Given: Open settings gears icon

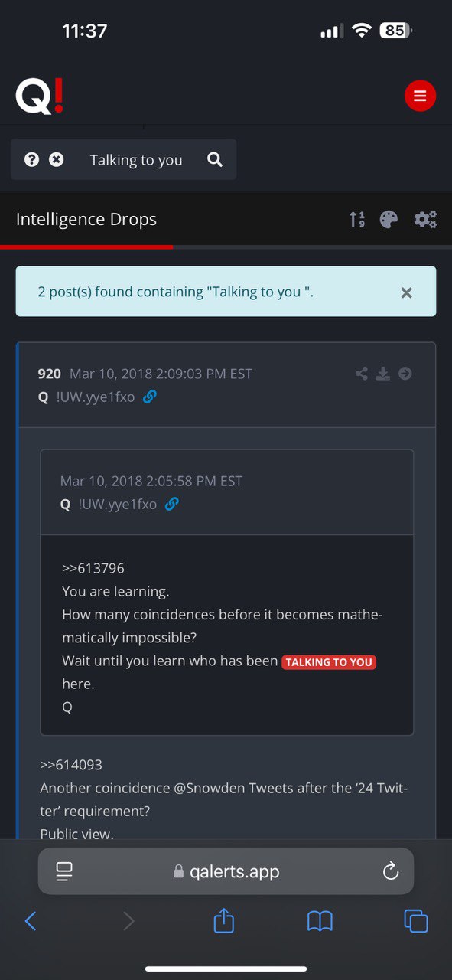Looking at the screenshot, I should [x=425, y=220].
